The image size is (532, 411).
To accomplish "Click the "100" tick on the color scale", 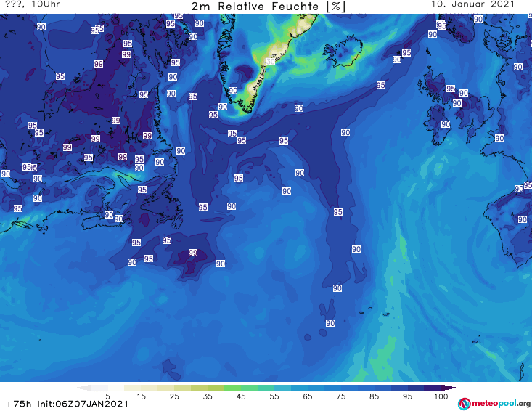I will 441,396.
